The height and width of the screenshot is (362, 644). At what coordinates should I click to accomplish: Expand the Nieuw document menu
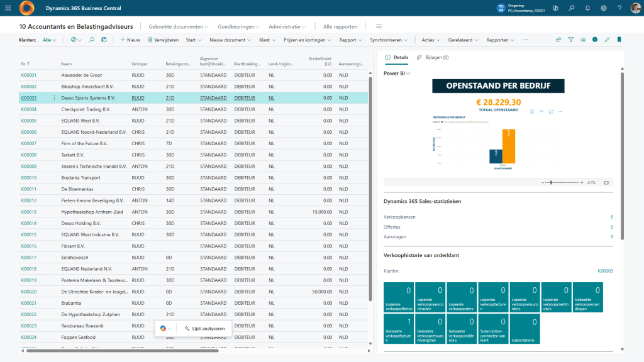230,40
